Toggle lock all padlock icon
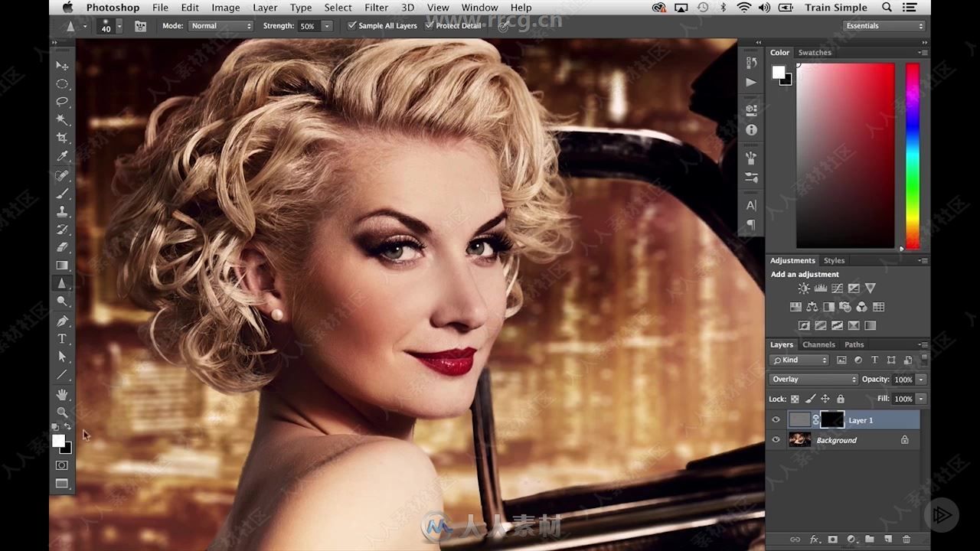Screen dimensions: 980x551 841,399
